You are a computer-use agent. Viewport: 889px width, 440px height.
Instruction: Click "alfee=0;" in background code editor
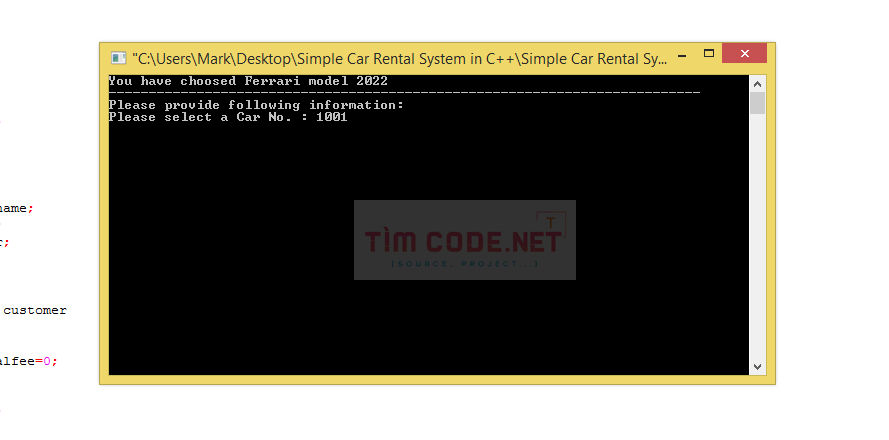pyautogui.click(x=28, y=361)
